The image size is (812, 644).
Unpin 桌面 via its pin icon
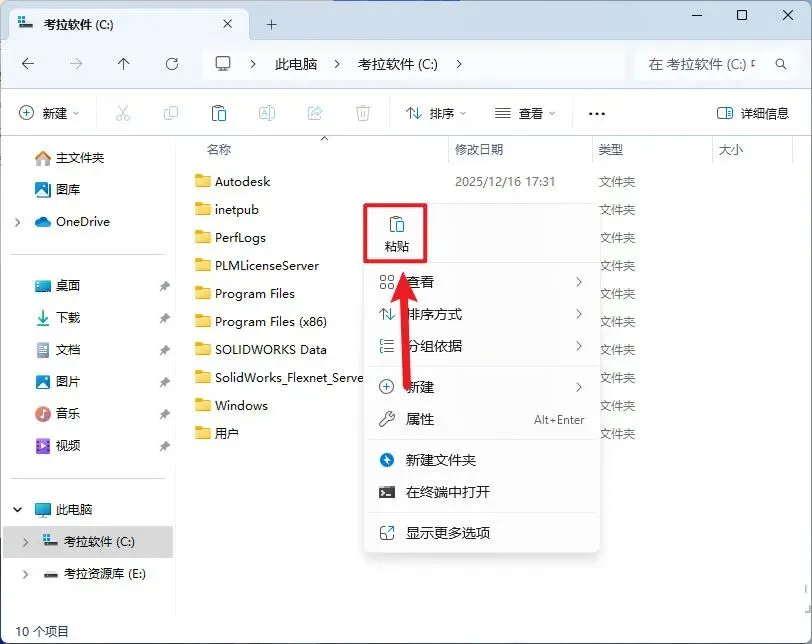(165, 286)
